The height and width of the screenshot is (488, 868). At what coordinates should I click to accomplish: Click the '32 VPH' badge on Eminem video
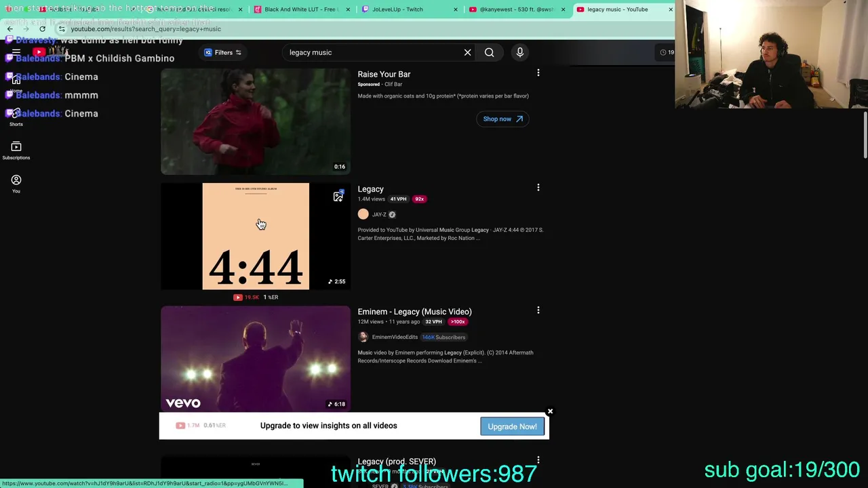(433, 322)
